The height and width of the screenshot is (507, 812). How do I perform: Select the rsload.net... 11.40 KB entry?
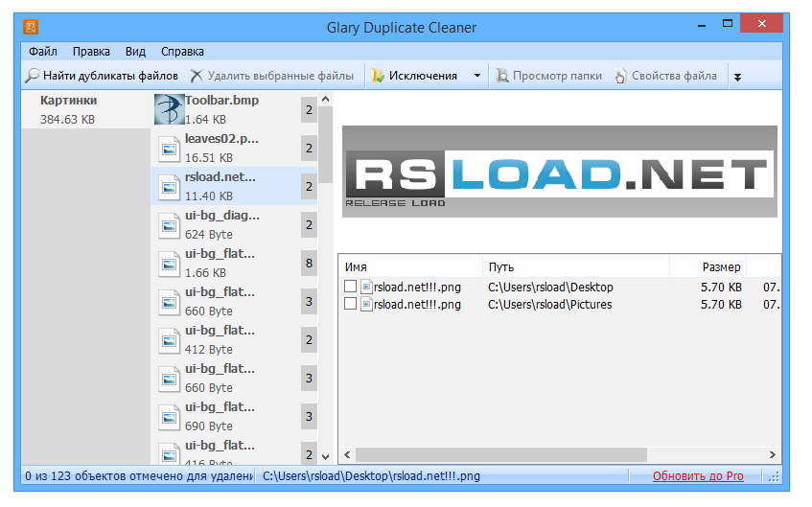pos(234,187)
